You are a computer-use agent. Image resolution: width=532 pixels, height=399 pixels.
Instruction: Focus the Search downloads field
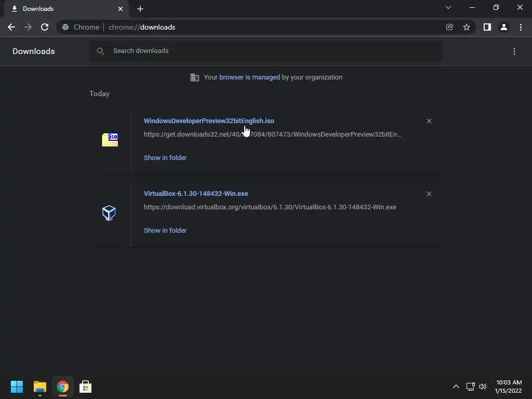[x=265, y=51]
